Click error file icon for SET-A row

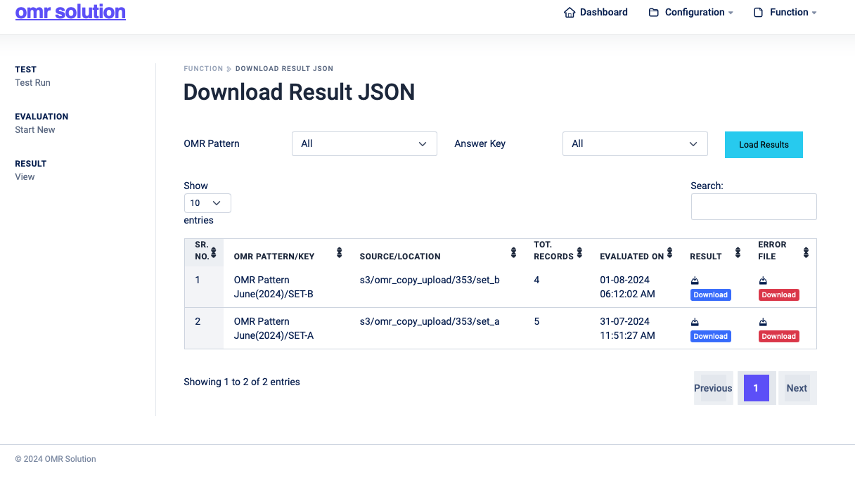(763, 323)
